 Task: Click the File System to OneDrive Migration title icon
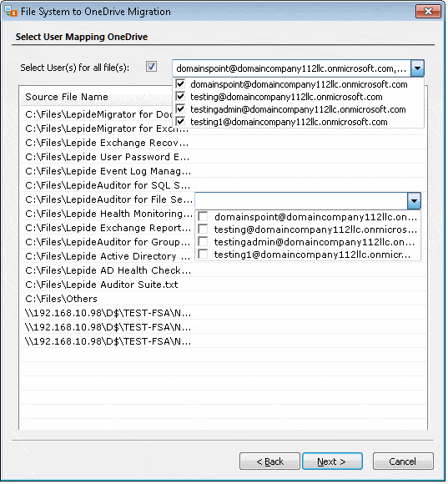click(x=11, y=12)
